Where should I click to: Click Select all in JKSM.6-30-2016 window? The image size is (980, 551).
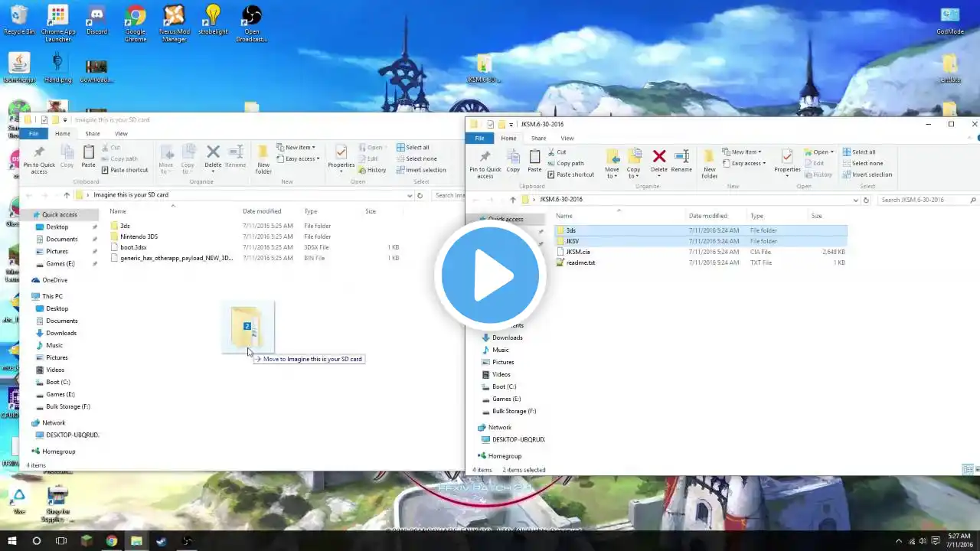click(x=859, y=152)
